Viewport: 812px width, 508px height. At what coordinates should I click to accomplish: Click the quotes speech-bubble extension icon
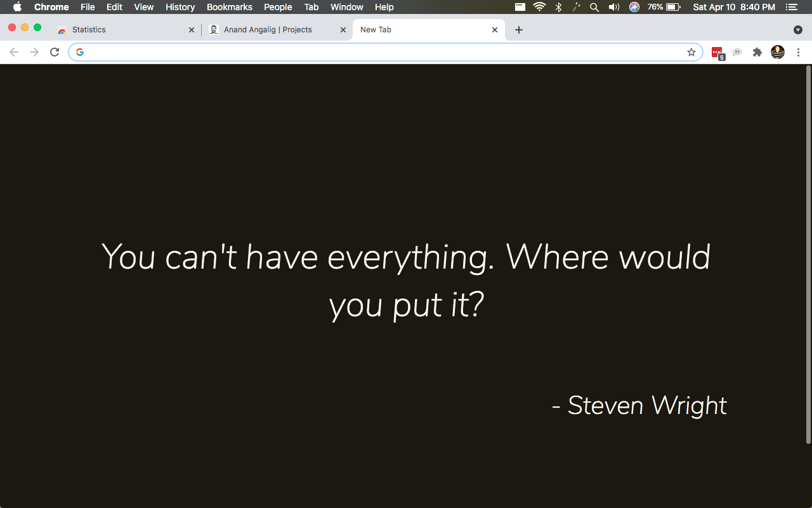pos(737,52)
